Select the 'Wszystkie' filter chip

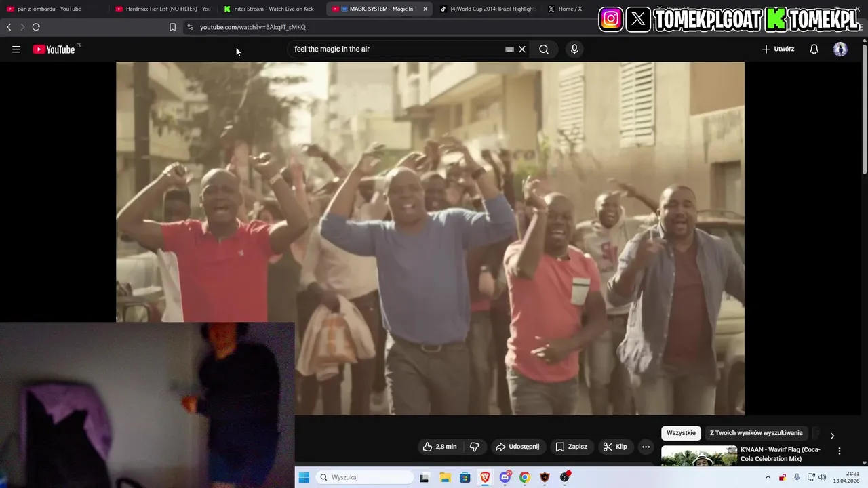coord(681,433)
